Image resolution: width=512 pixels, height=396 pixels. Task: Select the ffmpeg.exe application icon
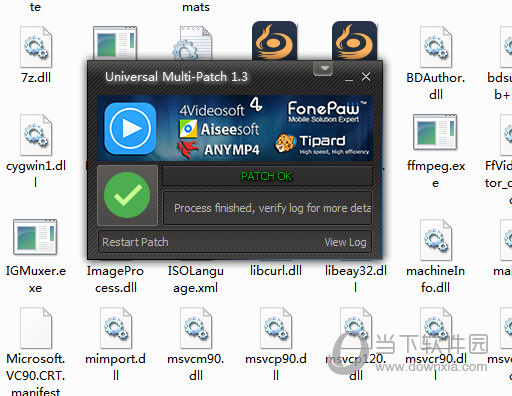pos(435,132)
